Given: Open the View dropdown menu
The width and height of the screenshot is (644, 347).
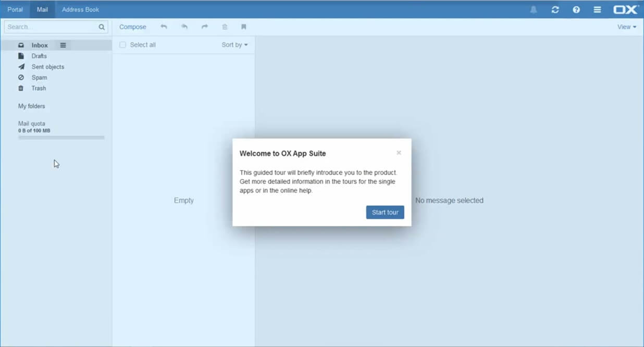Looking at the screenshot, I should (627, 27).
